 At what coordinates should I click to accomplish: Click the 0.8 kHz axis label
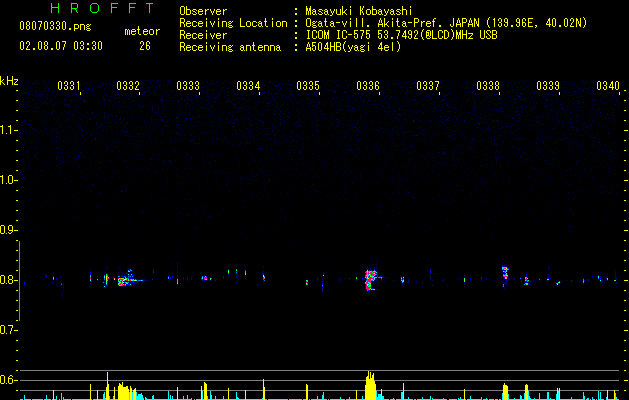point(8,280)
